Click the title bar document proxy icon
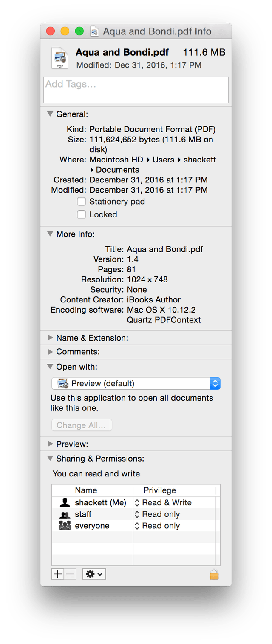272x644 pixels. click(95, 31)
